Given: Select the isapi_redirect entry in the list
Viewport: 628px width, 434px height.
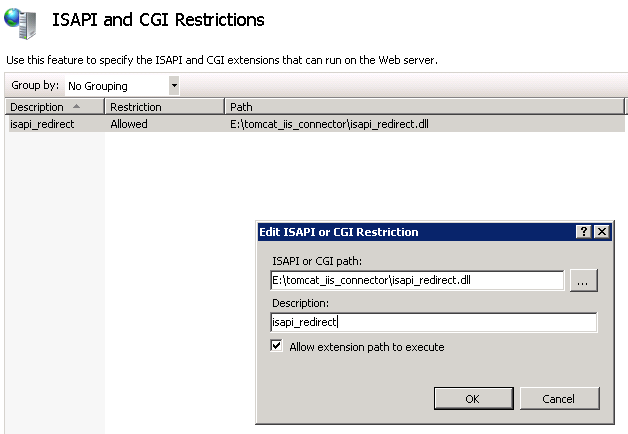Looking at the screenshot, I should click(x=42, y=124).
